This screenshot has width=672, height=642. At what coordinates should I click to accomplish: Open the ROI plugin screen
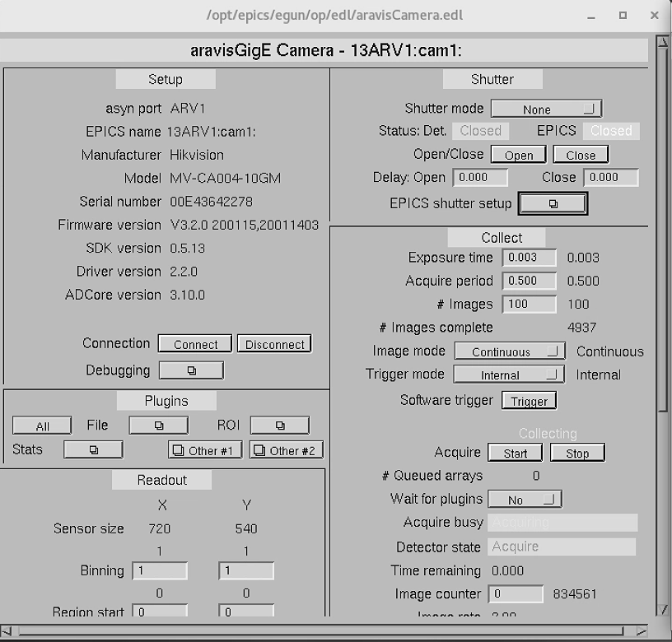pyautogui.click(x=278, y=425)
